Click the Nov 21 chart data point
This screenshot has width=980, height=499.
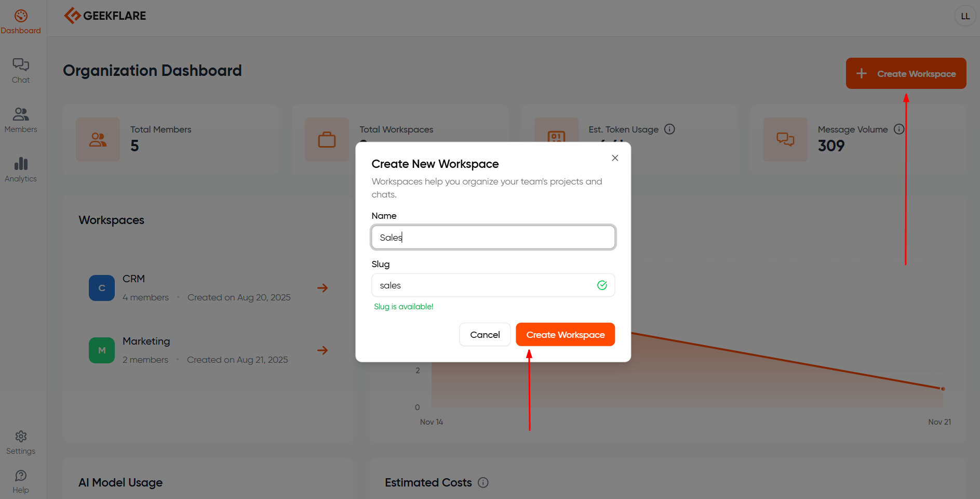(x=943, y=388)
